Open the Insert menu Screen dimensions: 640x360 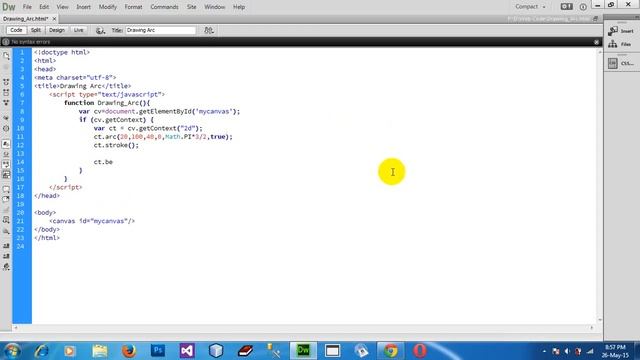(x=83, y=7)
